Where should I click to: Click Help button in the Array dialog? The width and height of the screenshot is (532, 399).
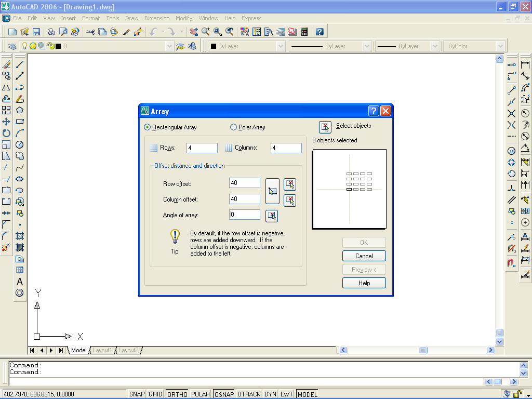(364, 283)
